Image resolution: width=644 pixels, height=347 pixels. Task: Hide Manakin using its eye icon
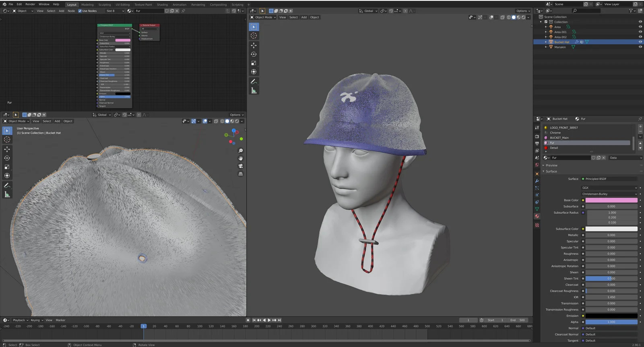coord(640,47)
